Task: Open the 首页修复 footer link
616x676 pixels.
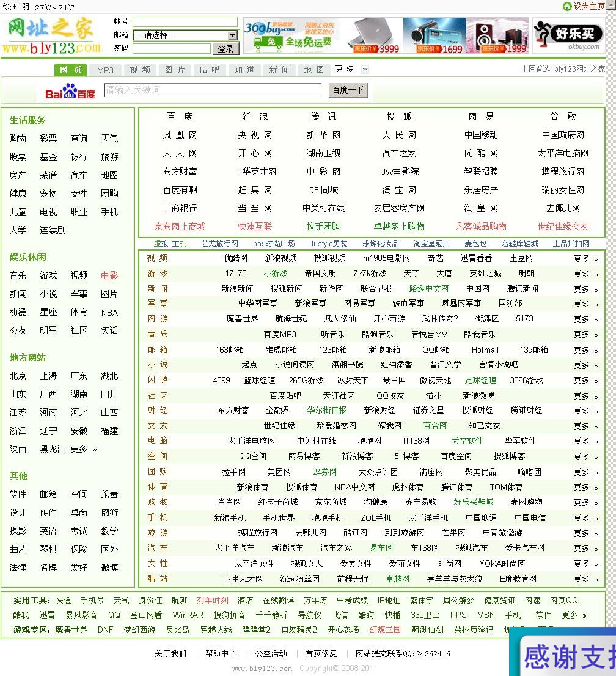Action: click(x=321, y=653)
